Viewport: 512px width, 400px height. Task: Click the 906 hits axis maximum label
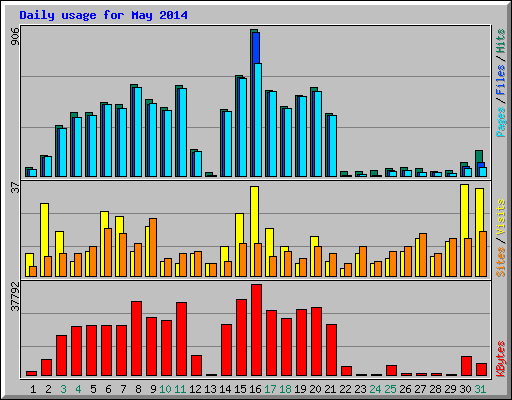coord(15,36)
